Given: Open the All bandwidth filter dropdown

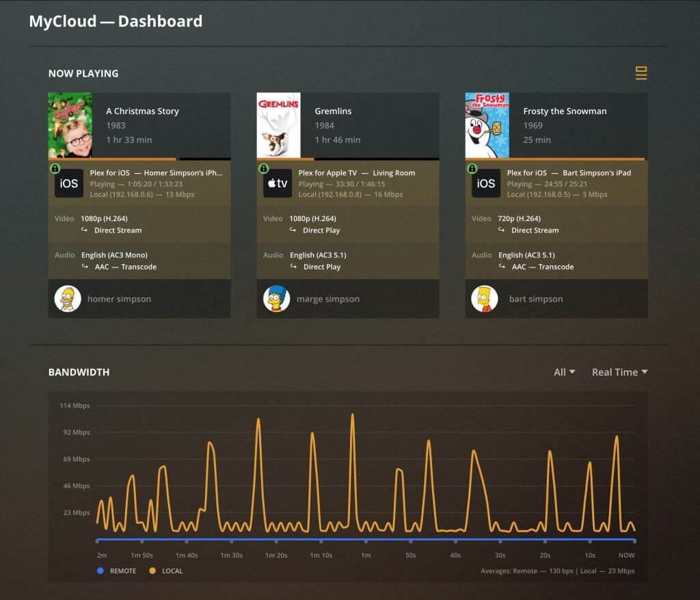Looking at the screenshot, I should (x=564, y=372).
